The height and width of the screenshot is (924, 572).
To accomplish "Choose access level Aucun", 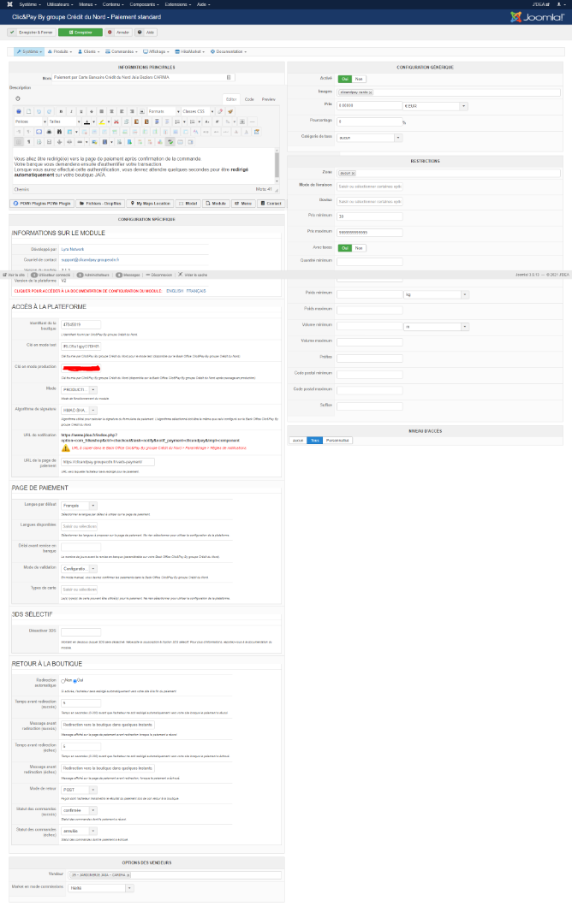I will (x=298, y=441).
